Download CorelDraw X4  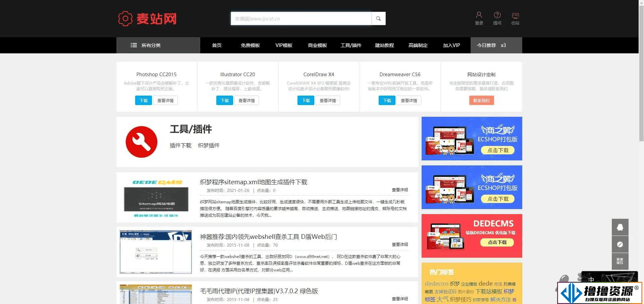click(306, 100)
